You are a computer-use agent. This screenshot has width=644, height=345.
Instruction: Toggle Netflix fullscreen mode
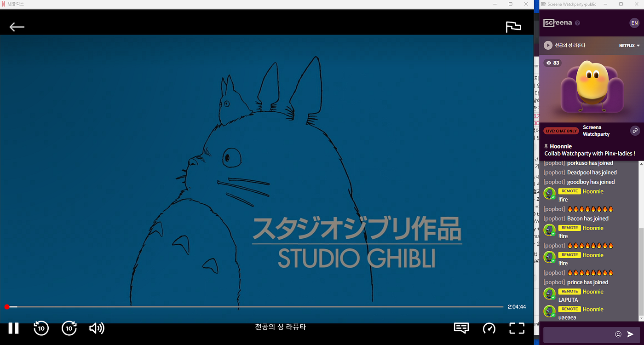[517, 328]
